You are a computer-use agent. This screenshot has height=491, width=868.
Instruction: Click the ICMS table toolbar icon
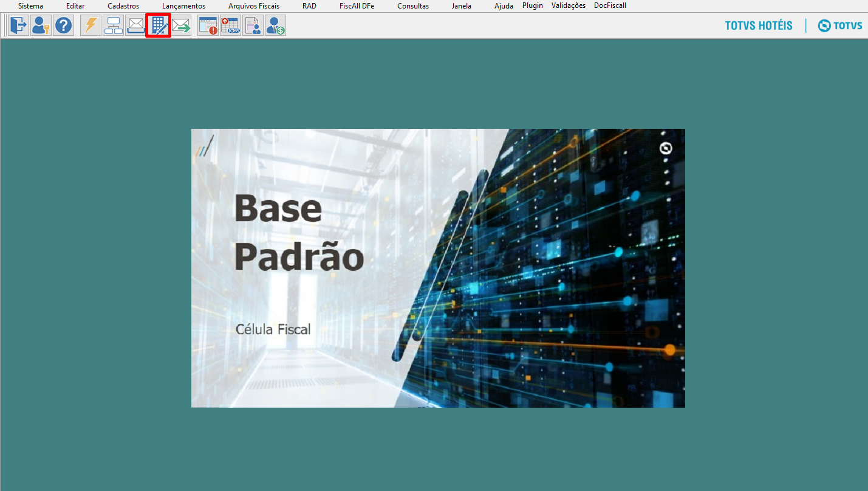231,26
